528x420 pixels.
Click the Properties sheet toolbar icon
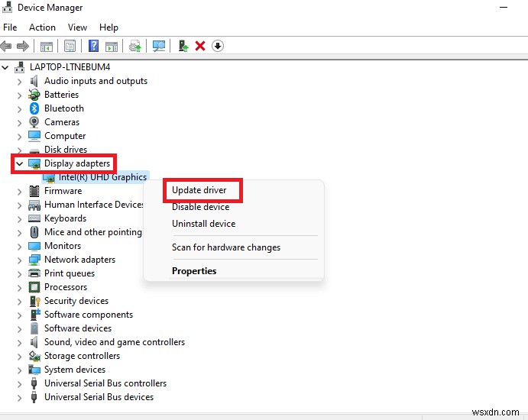pos(70,47)
